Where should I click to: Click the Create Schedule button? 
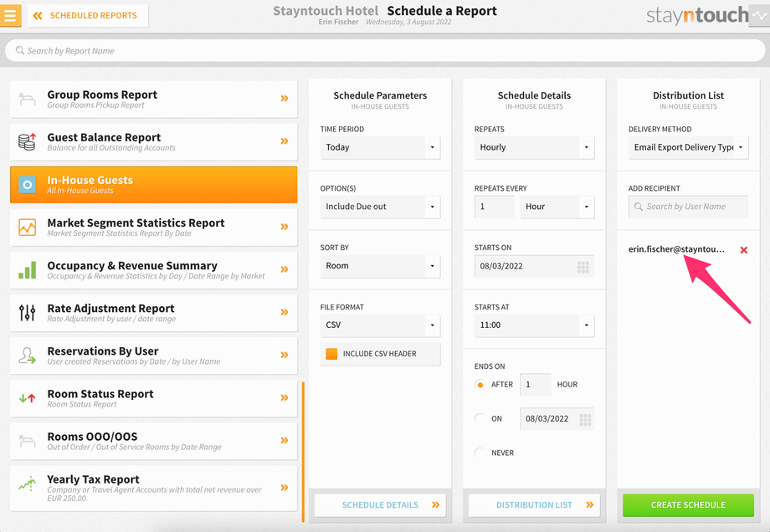689,505
